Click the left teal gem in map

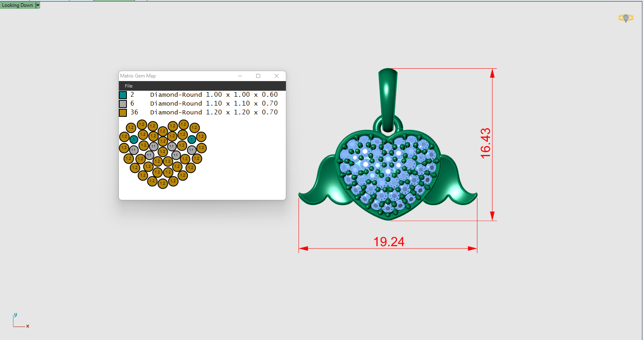coord(134,139)
